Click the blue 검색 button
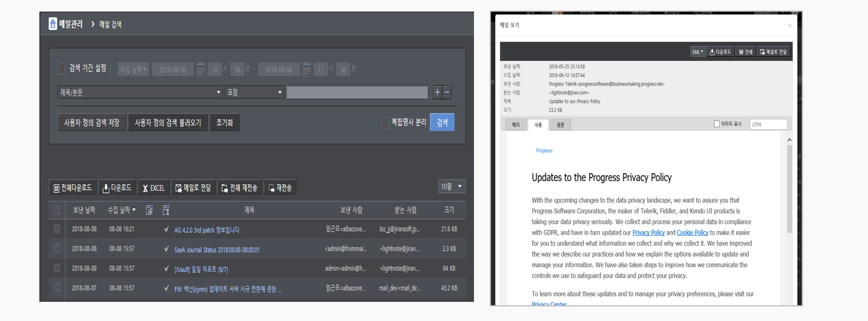 pyautogui.click(x=442, y=122)
